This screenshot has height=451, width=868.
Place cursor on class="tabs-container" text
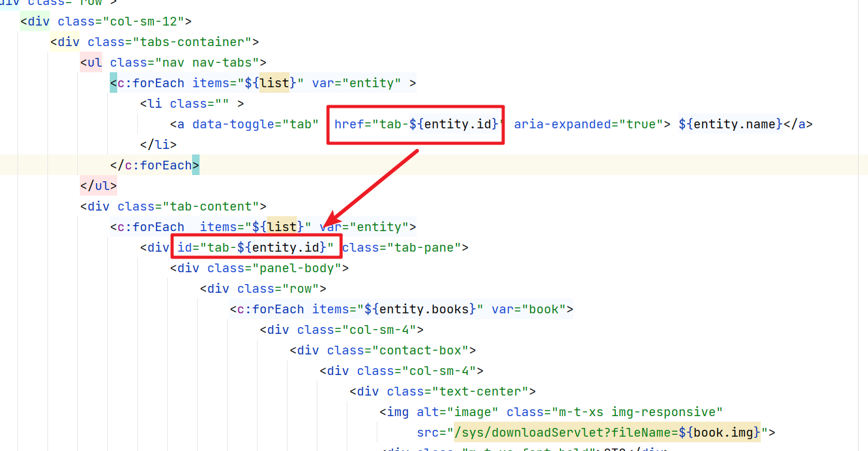(170, 42)
